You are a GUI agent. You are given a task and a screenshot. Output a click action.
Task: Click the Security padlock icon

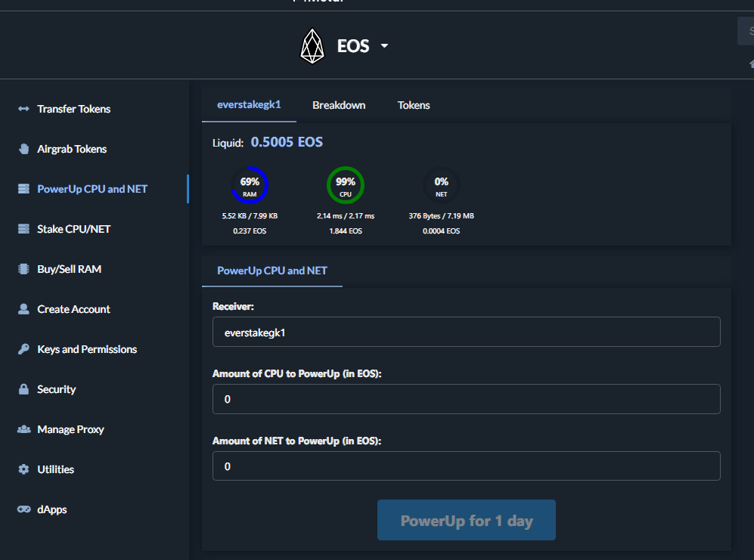pyautogui.click(x=23, y=389)
